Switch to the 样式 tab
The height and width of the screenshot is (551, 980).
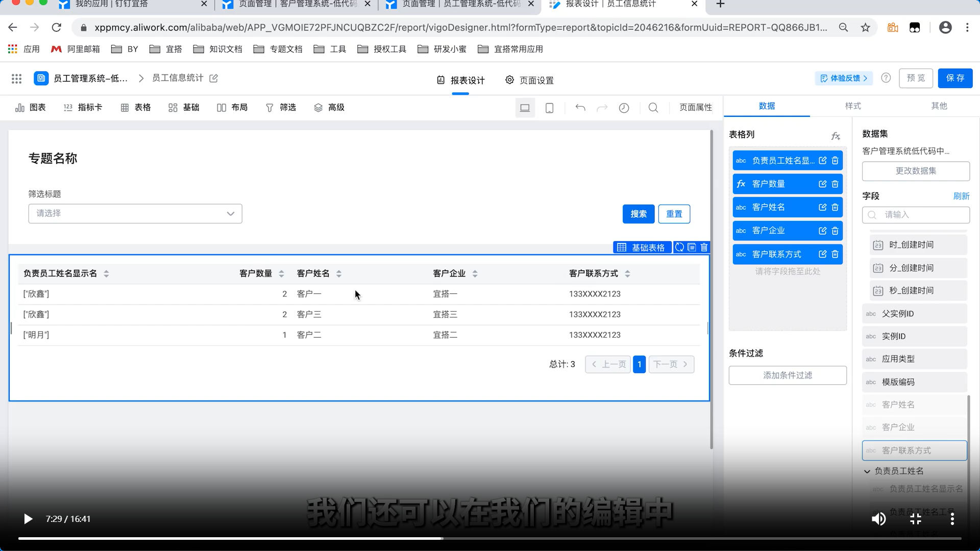pos(852,106)
